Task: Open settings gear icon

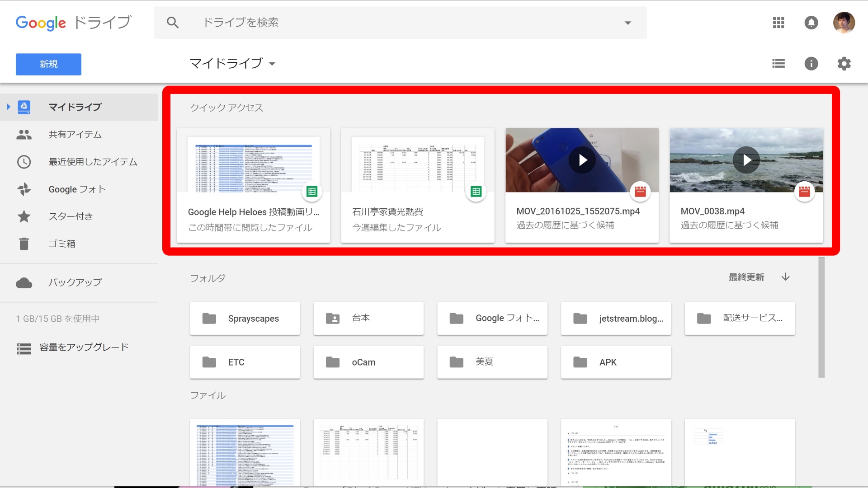Action: pos(844,64)
